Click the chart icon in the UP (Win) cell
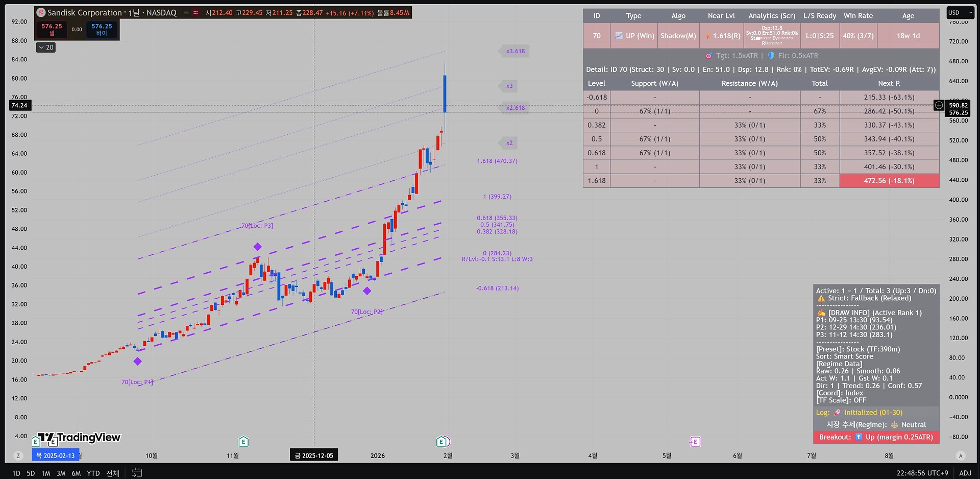980x479 pixels. [619, 36]
